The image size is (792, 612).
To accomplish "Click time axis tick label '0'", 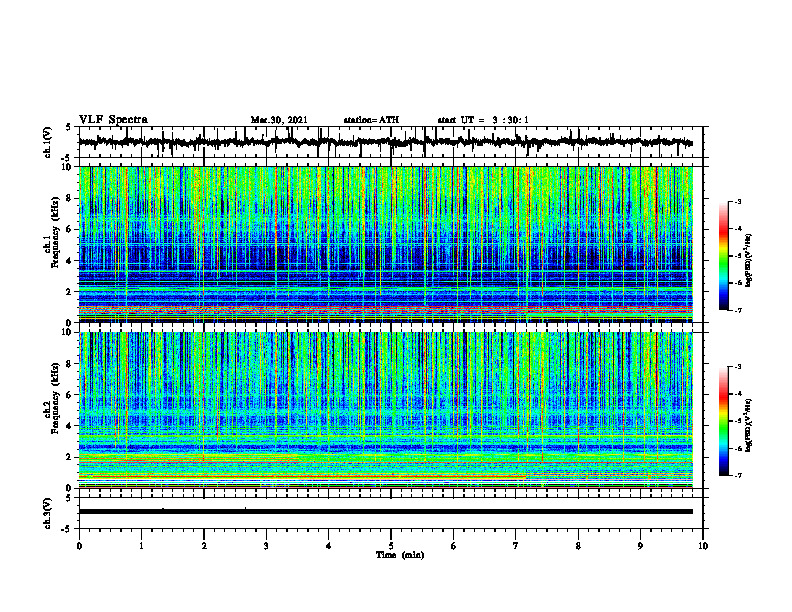I will (x=79, y=546).
